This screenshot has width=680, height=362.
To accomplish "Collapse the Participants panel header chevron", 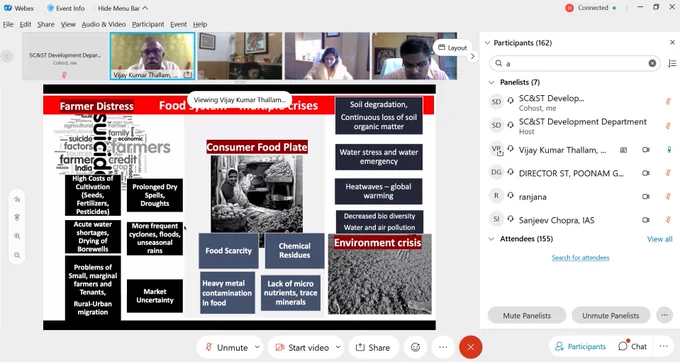I will pos(487,42).
